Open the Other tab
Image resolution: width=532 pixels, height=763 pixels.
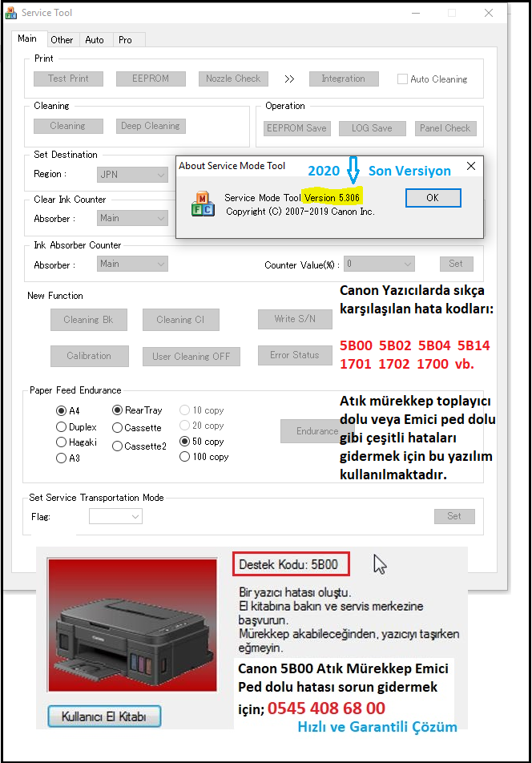pos(62,40)
